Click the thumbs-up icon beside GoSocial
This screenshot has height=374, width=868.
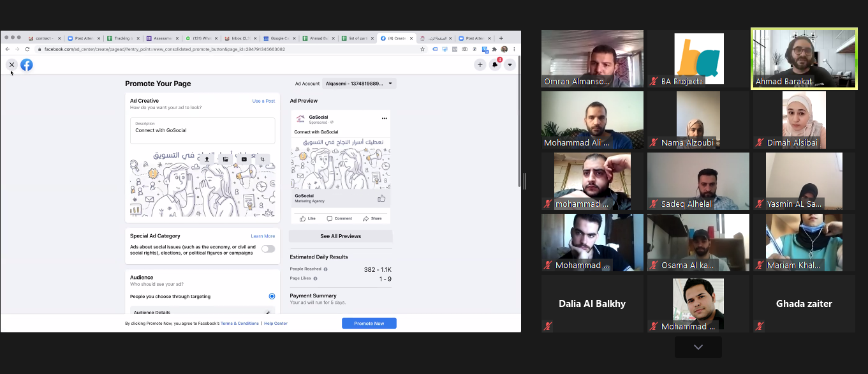(x=381, y=198)
